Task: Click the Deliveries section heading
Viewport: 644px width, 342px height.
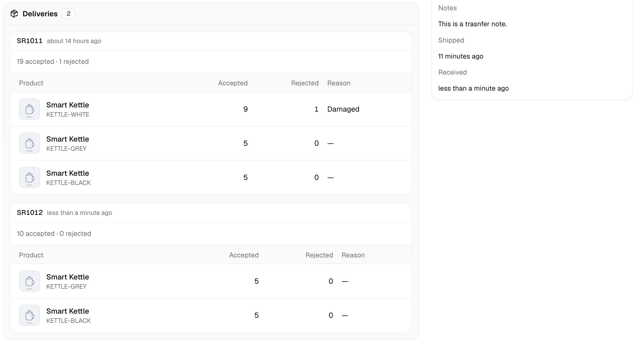Action: pyautogui.click(x=40, y=14)
